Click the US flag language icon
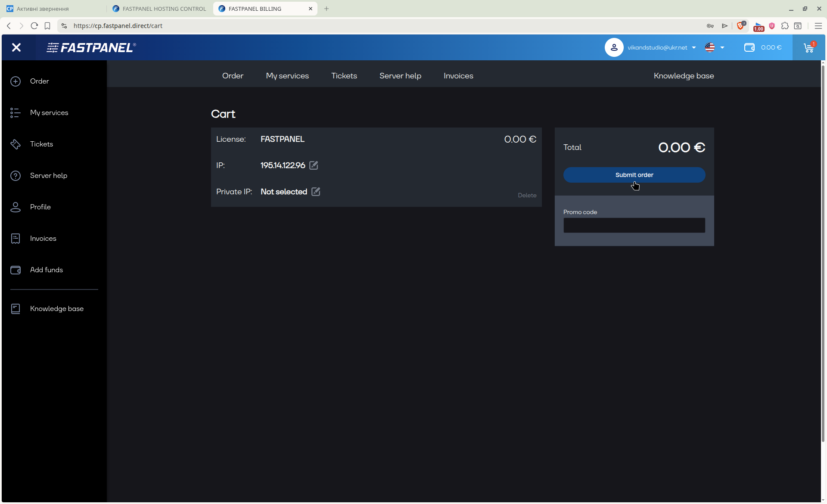Viewport: 827px width, 504px height. [710, 47]
